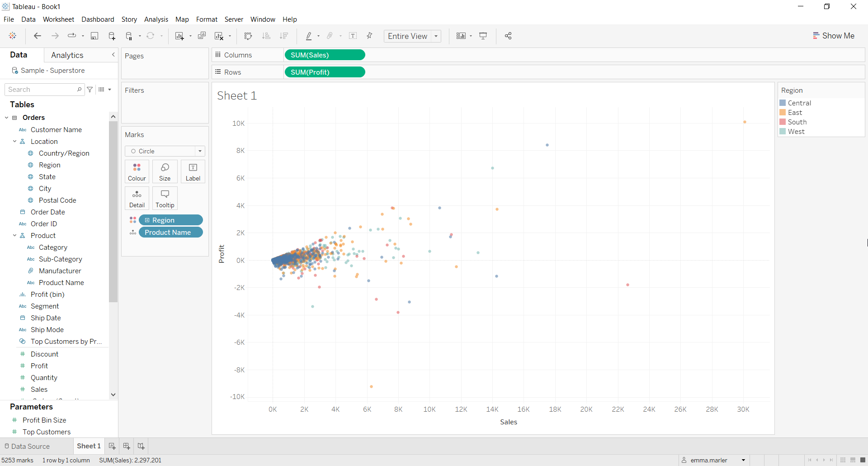Image resolution: width=868 pixels, height=466 pixels.
Task: Click the Share Workbook icon
Action: [x=508, y=36]
